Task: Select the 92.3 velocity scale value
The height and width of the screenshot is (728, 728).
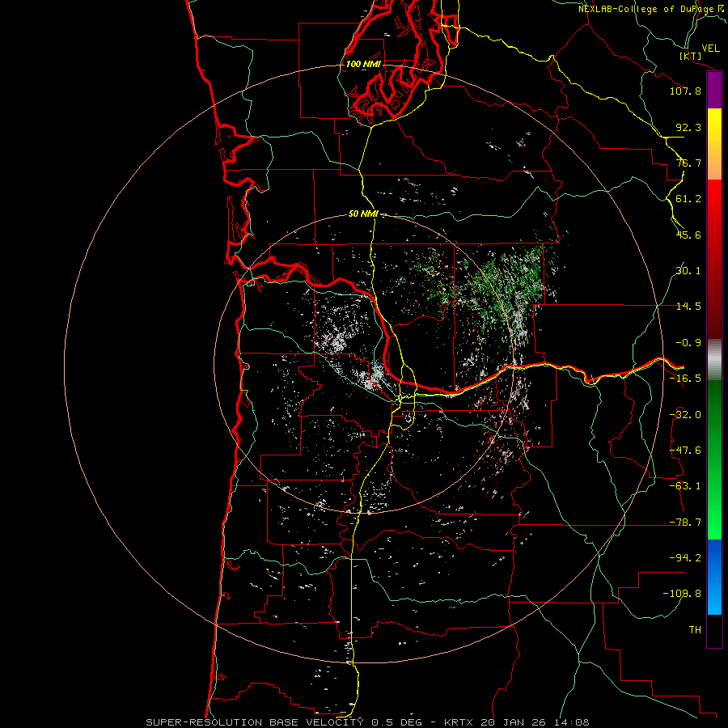Action: 688,127
